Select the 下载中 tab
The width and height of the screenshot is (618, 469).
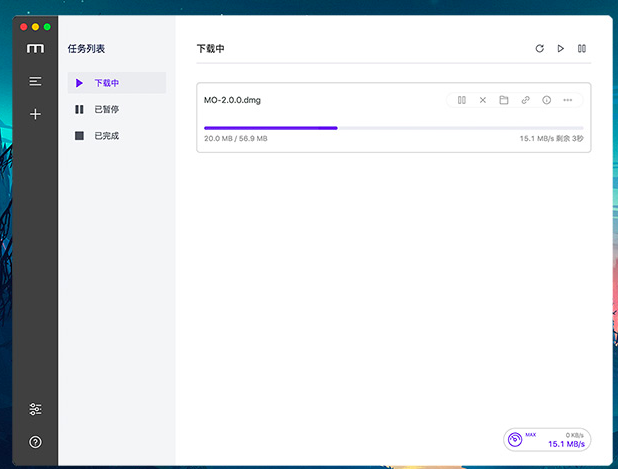[x=117, y=83]
